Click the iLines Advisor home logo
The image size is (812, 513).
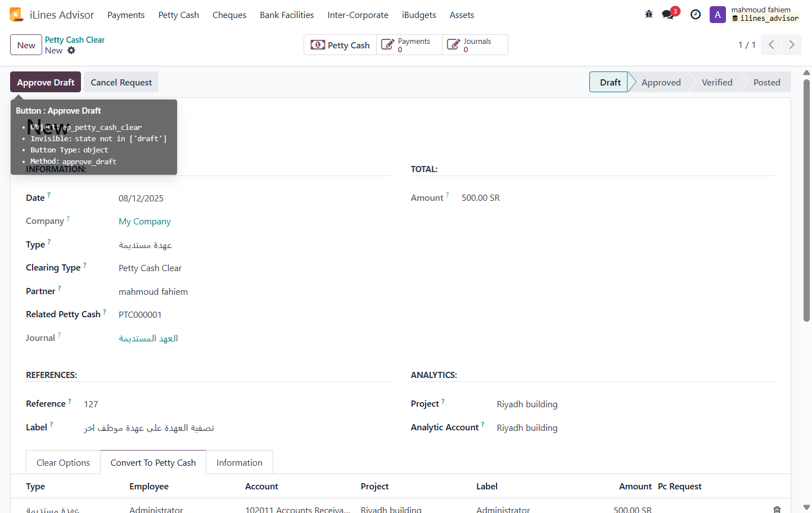coord(16,15)
